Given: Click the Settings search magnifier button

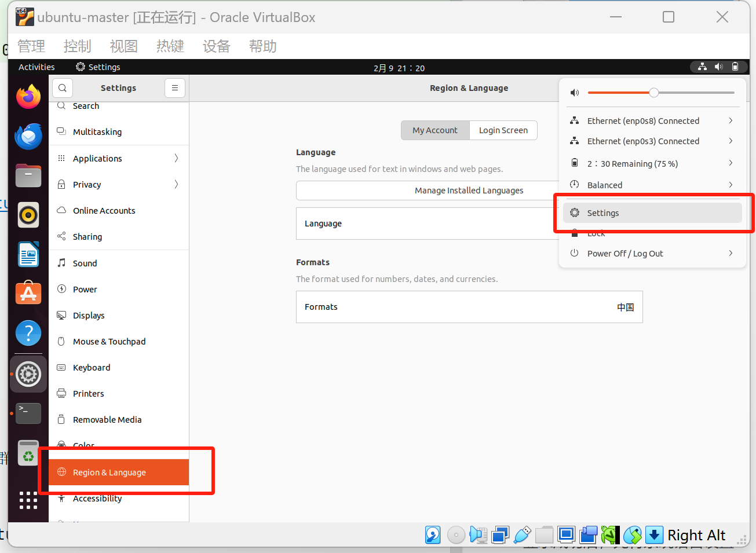Looking at the screenshot, I should click(x=63, y=88).
